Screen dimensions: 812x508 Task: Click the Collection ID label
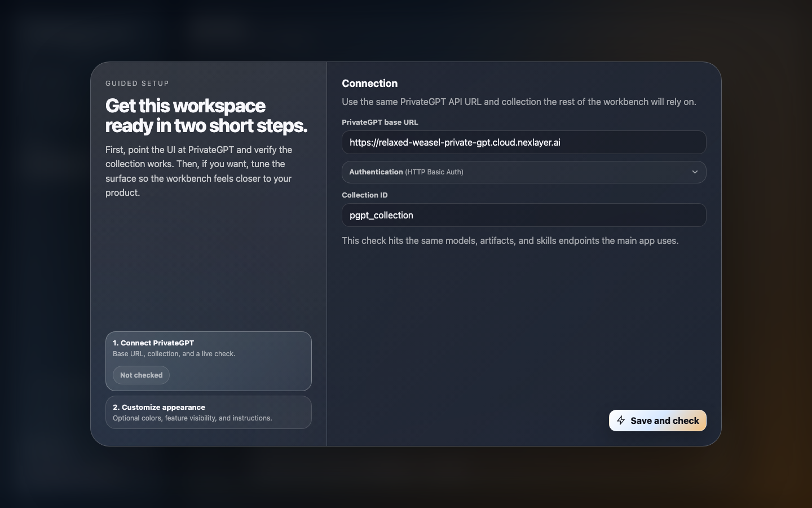[x=365, y=195]
